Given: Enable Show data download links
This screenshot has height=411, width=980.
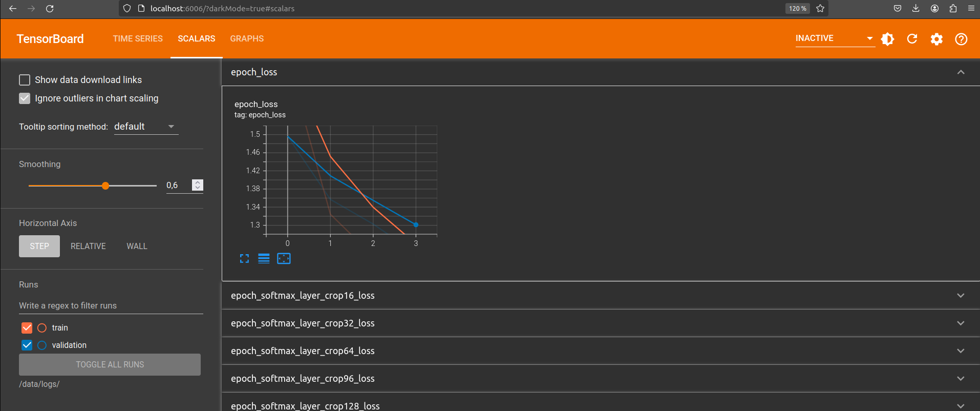Looking at the screenshot, I should point(25,80).
